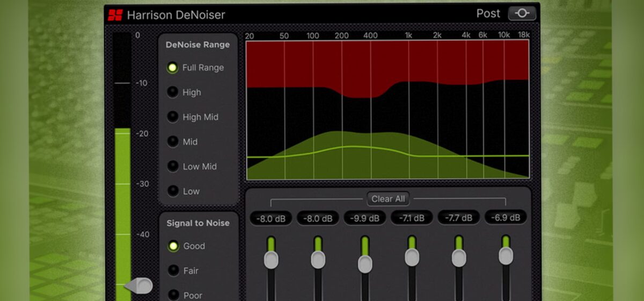Image resolution: width=644 pixels, height=301 pixels.
Task: Click the green noise curve in spectrum display
Action: 387,152
